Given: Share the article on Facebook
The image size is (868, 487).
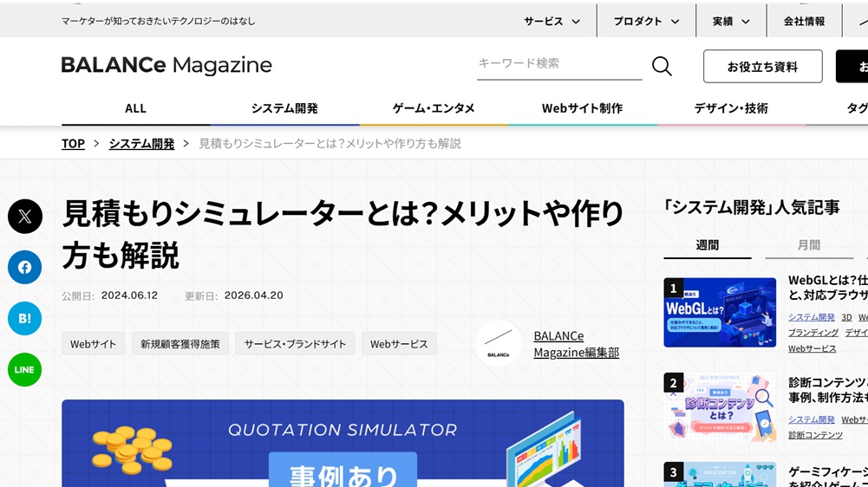Looking at the screenshot, I should click(25, 267).
